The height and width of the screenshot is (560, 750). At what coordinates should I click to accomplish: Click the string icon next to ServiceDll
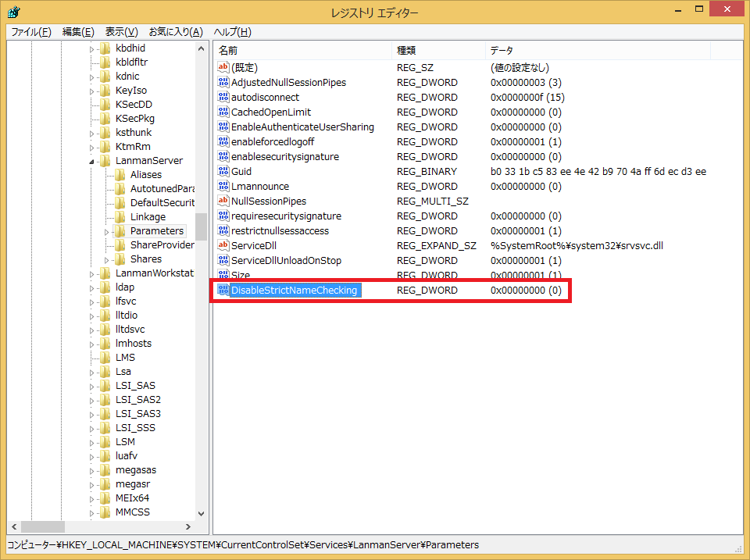(x=223, y=246)
